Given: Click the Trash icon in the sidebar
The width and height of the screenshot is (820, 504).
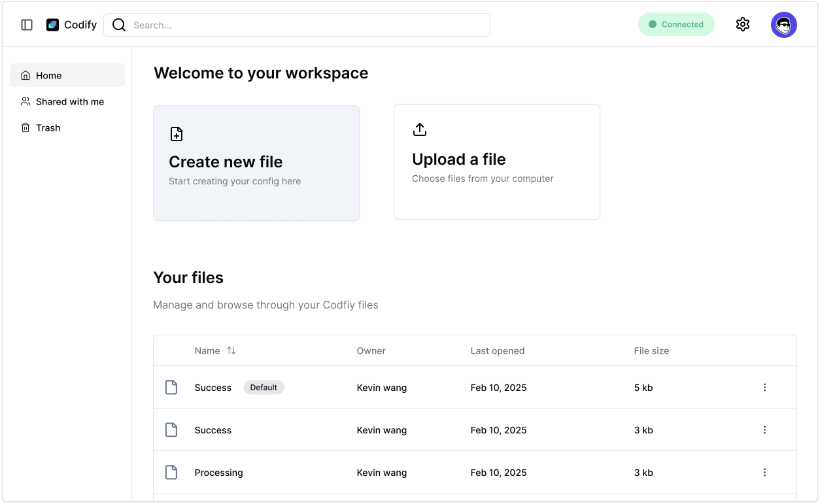Looking at the screenshot, I should (x=25, y=127).
